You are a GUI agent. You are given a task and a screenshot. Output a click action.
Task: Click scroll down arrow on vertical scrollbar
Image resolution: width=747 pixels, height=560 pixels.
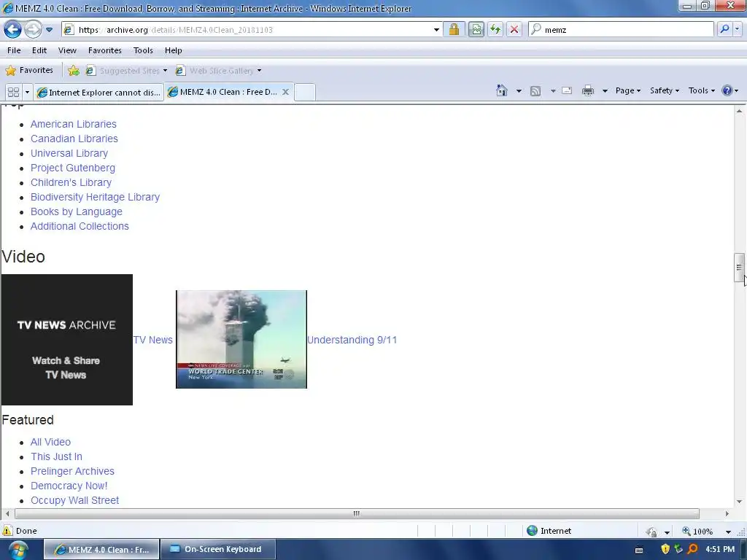point(739,502)
